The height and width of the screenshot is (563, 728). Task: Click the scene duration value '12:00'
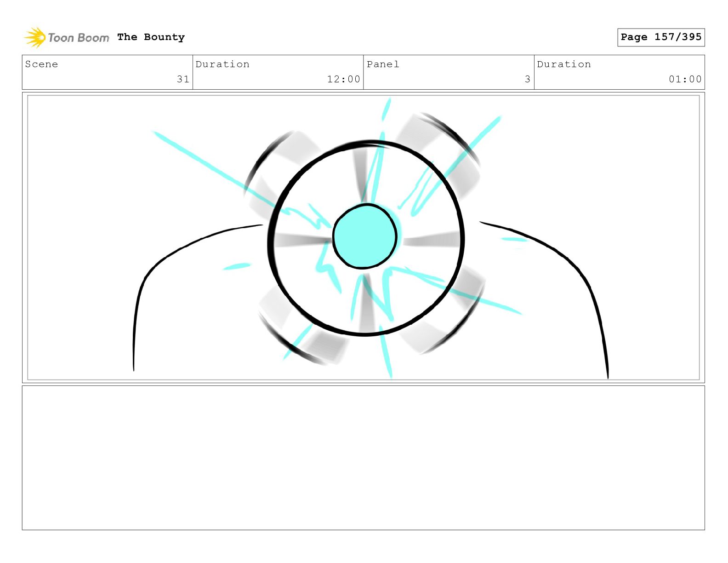click(343, 79)
